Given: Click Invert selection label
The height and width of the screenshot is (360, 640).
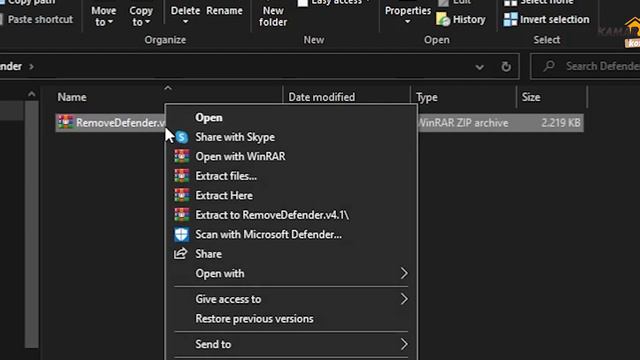Looking at the screenshot, I should (x=555, y=19).
